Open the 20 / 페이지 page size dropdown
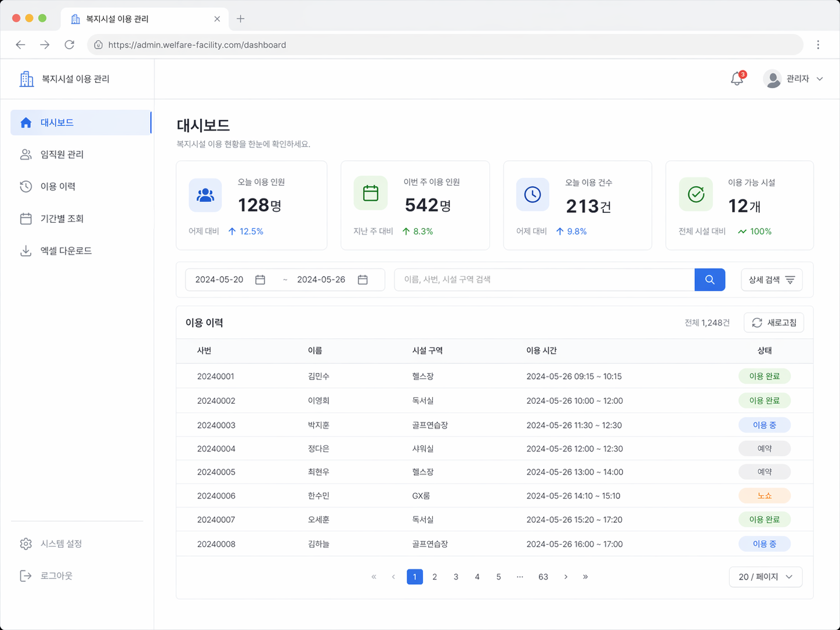 [766, 577]
